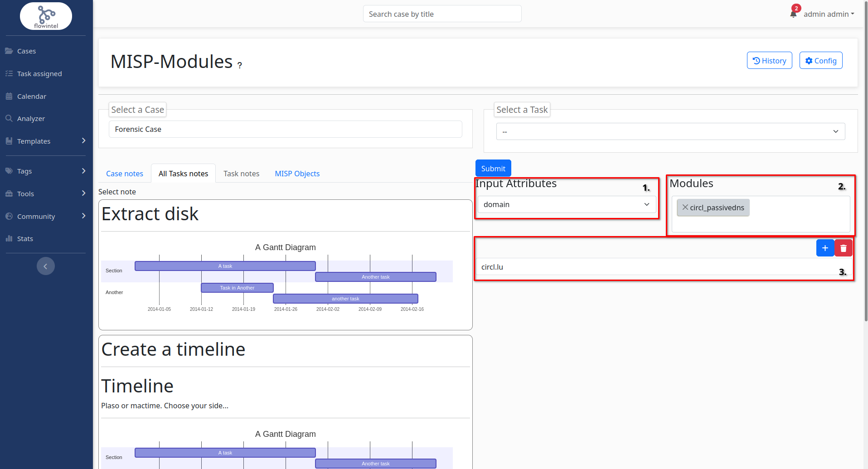
Task: Click the 'Task in Another' Gantt bar
Action: [x=237, y=288]
